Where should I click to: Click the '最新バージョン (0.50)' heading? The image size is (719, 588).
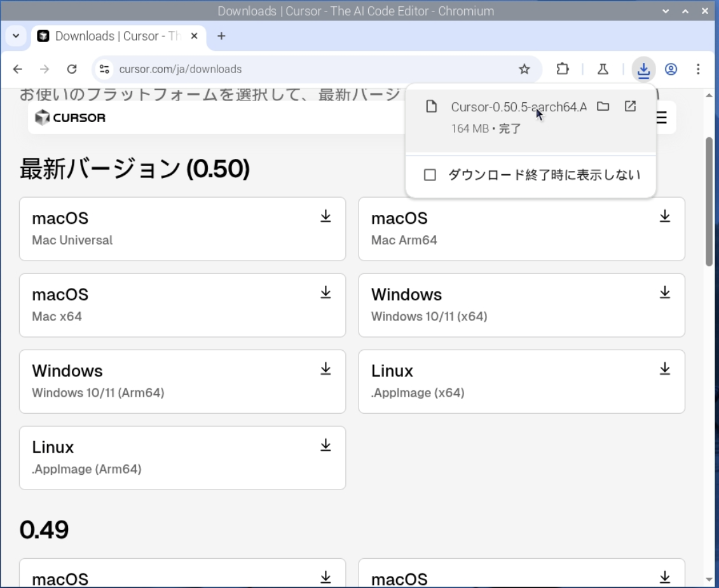pyautogui.click(x=134, y=168)
